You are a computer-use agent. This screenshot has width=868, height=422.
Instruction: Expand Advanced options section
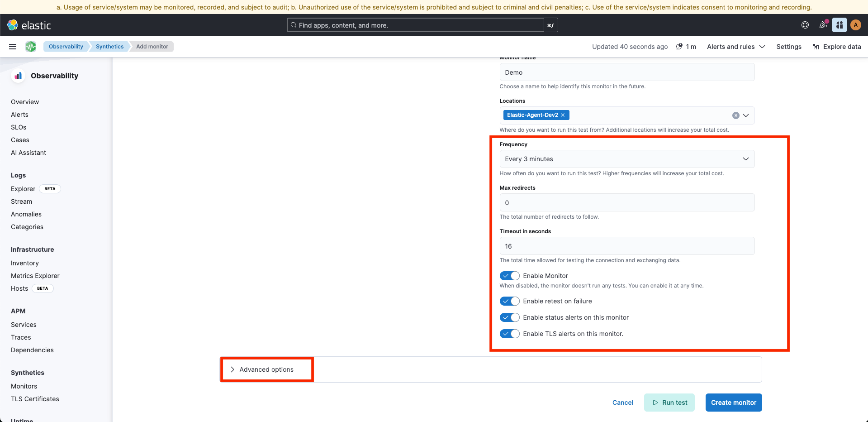click(x=262, y=369)
